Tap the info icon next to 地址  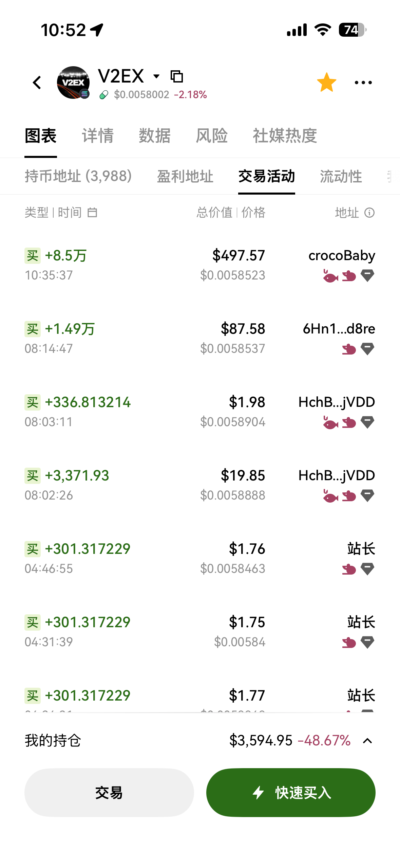(369, 213)
